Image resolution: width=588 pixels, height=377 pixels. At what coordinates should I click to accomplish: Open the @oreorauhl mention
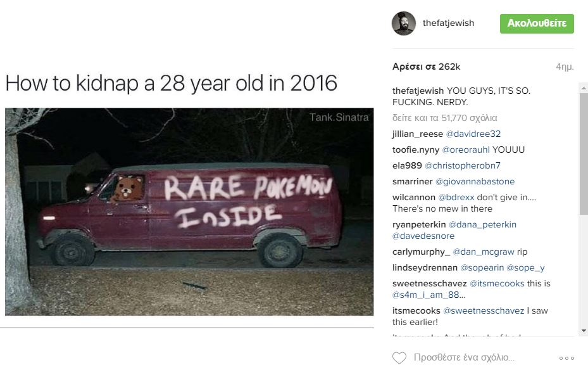tap(466, 150)
